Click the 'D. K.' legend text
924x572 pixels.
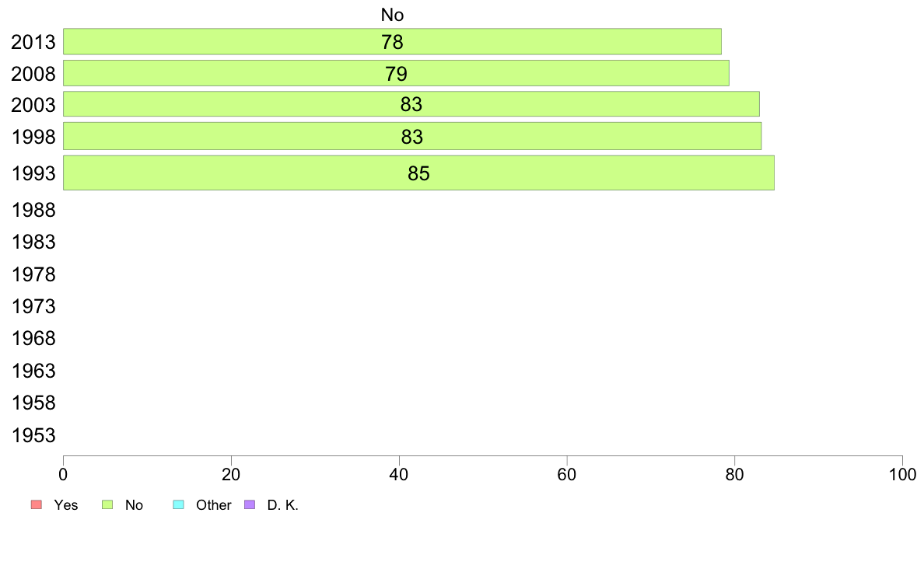pos(283,505)
